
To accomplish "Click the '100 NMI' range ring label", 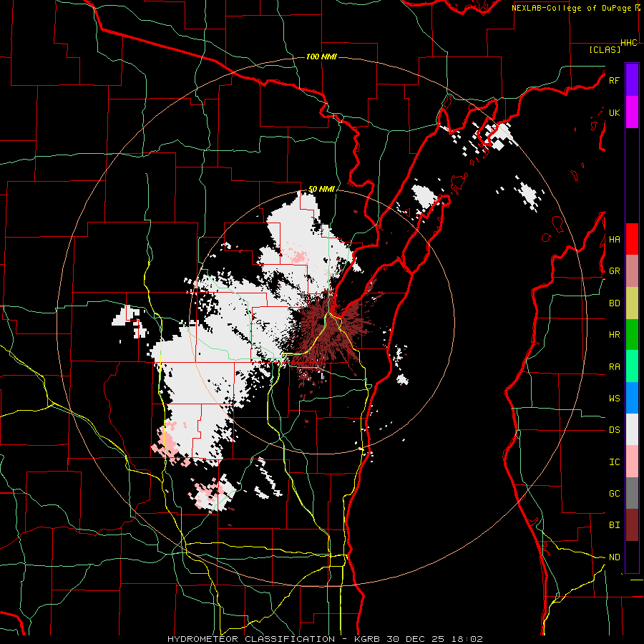I will tap(321, 57).
